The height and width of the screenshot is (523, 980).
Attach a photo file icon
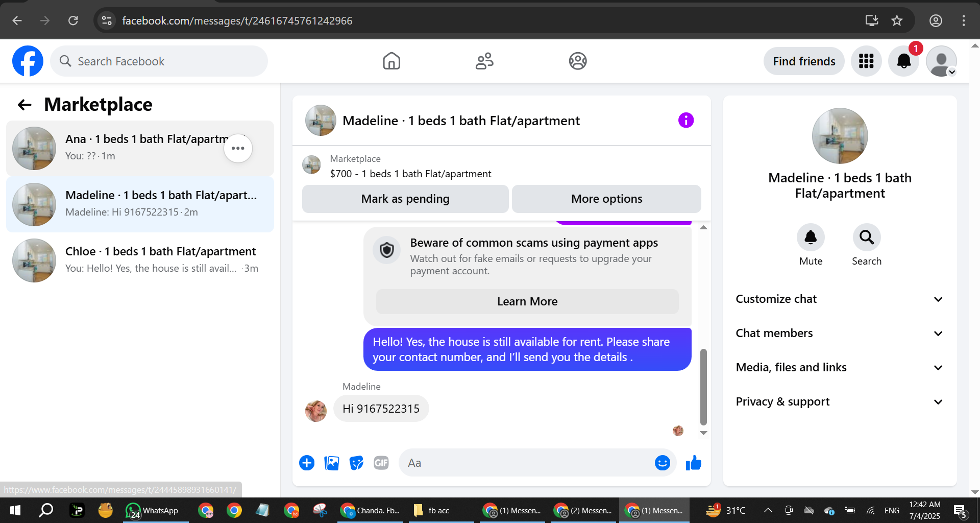point(332,463)
